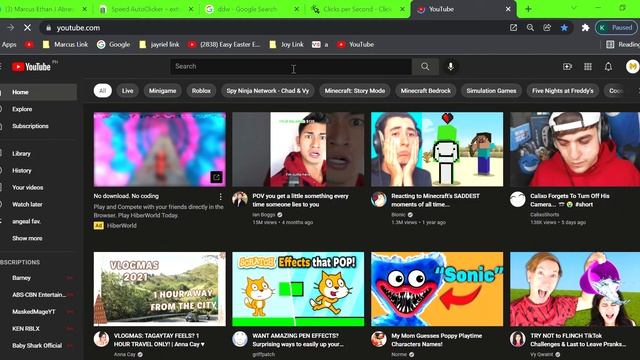Open Reacting to Minecraft's SADDEST moments title

[x=435, y=200]
